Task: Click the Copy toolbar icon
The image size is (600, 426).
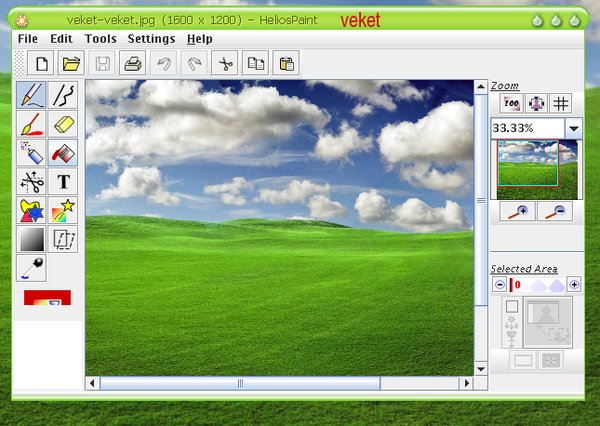Action: 255,63
